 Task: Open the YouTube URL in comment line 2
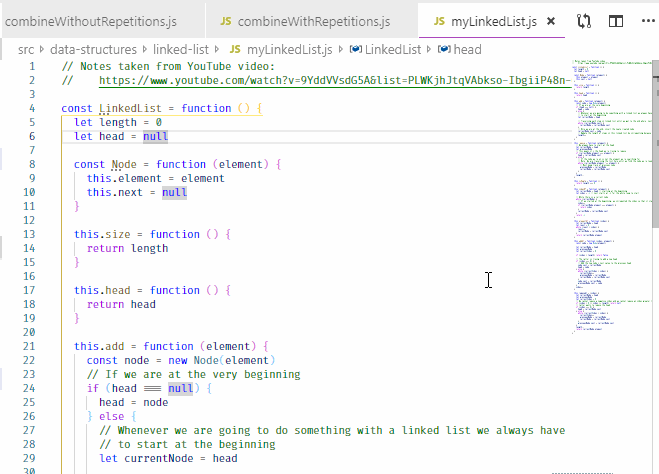(335, 80)
